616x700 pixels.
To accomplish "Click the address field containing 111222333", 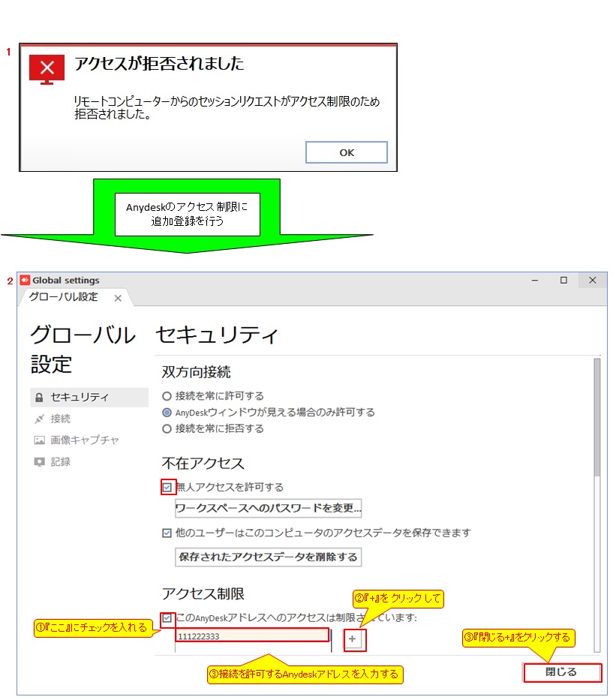I will (253, 635).
